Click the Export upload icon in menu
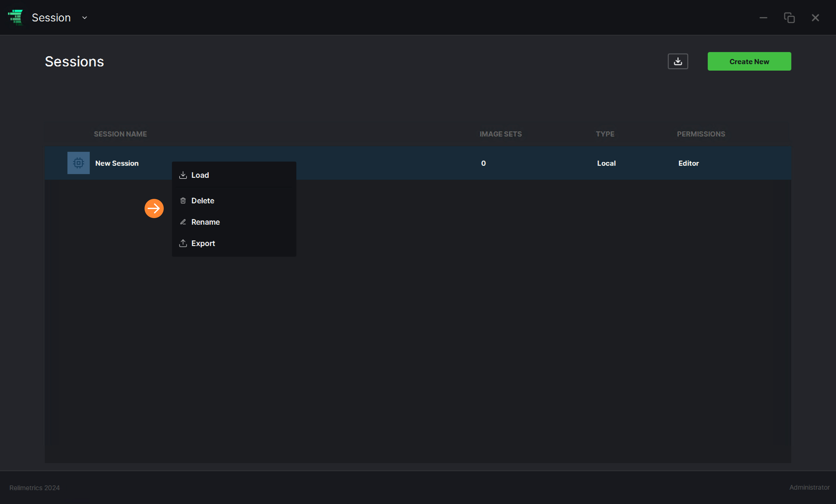 pos(183,243)
